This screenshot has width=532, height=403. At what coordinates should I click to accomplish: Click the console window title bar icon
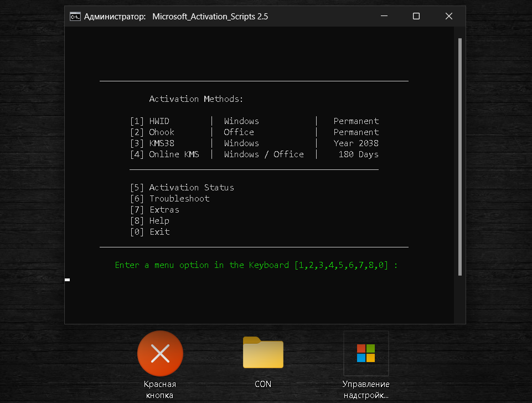[75, 16]
